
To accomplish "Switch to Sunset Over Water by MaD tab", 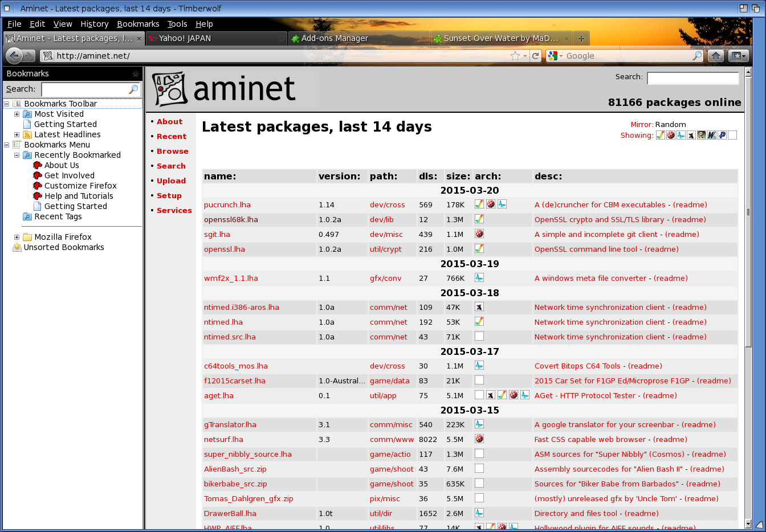I will tap(500, 39).
